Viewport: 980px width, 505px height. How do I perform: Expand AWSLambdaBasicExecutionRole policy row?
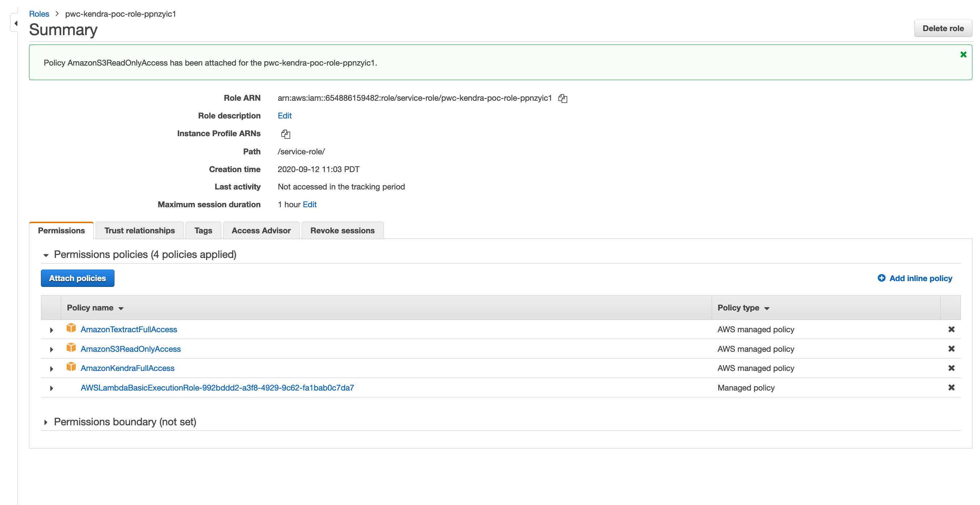click(51, 388)
